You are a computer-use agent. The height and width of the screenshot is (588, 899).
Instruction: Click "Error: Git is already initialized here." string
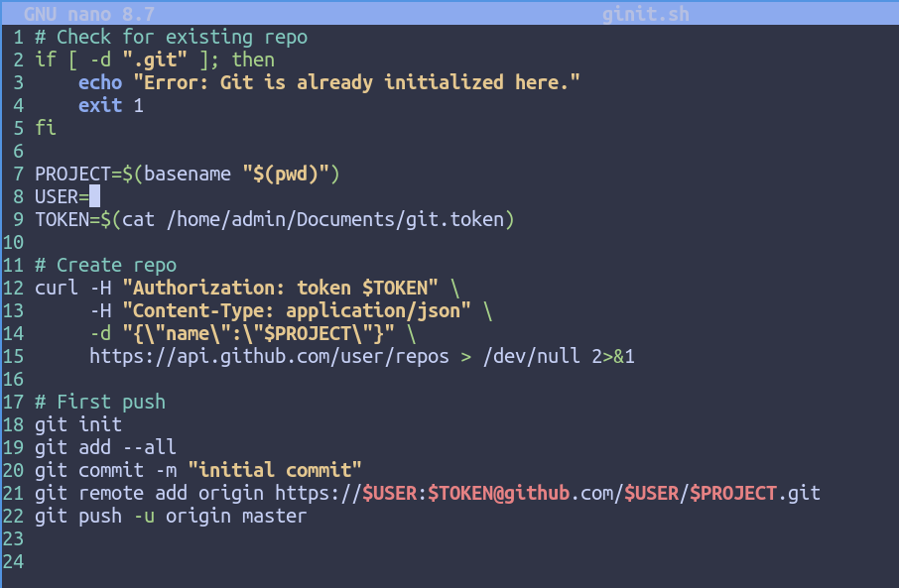point(356,82)
